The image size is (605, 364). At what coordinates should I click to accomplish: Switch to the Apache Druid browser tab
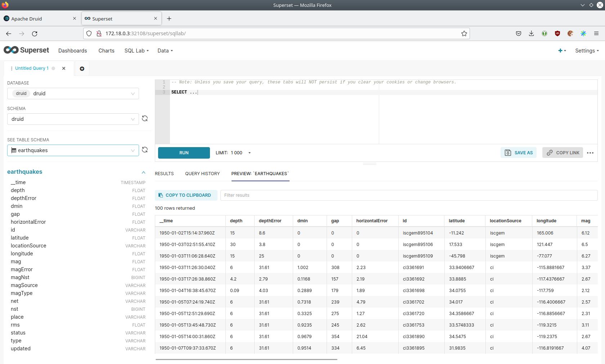[x=27, y=19]
